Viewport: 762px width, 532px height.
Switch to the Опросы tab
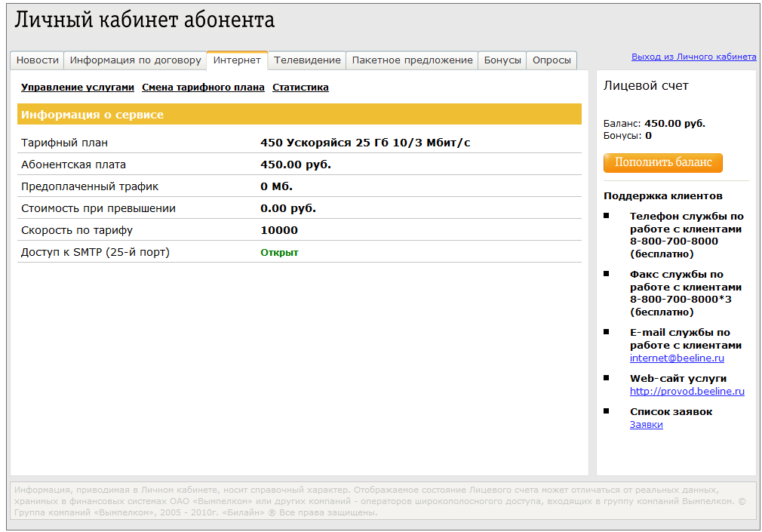(x=552, y=60)
